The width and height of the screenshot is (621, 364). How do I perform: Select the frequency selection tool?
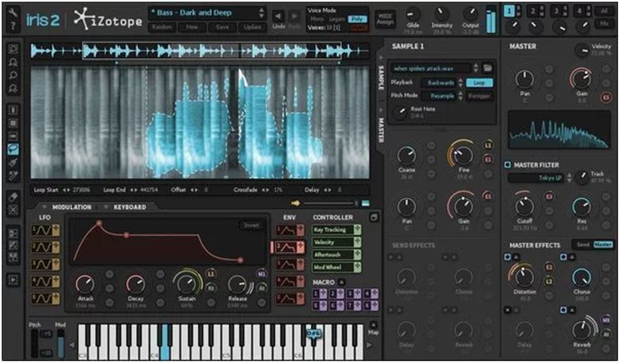(x=13, y=136)
